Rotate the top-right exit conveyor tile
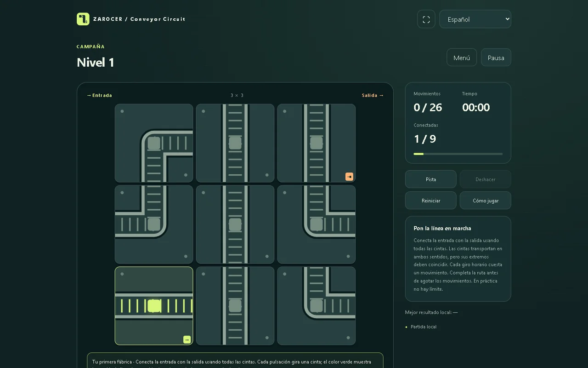The width and height of the screenshot is (588, 368). [317, 143]
